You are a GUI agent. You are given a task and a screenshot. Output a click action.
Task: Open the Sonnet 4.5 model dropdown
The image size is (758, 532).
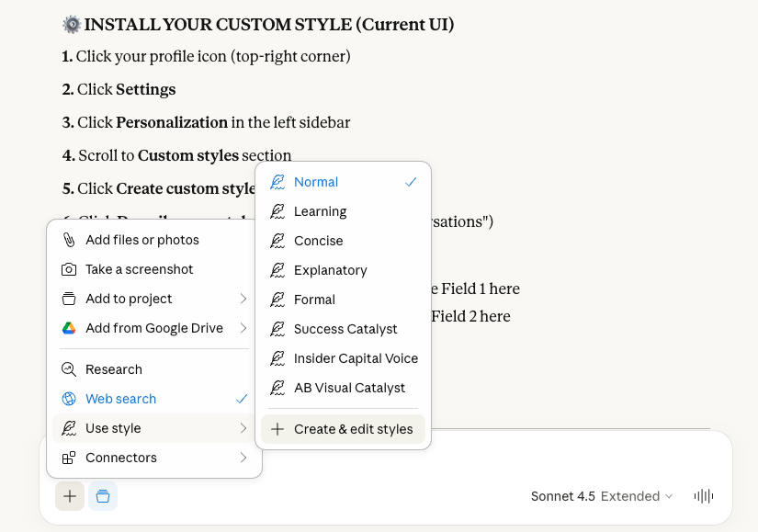click(601, 496)
